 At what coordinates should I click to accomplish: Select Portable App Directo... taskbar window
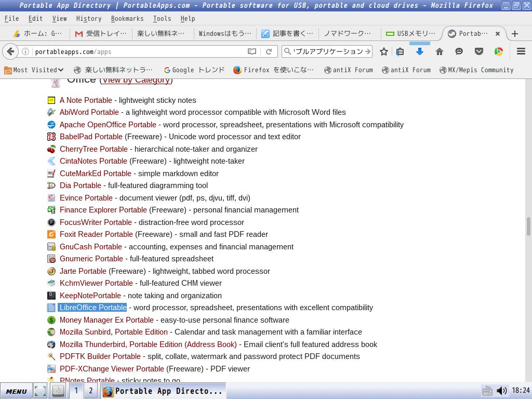163,391
